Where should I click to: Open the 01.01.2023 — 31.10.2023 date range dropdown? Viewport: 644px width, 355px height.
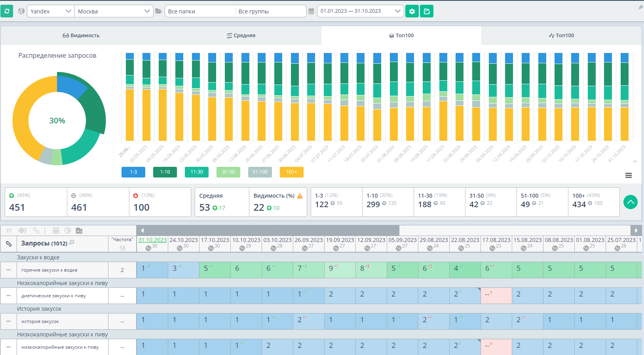[x=361, y=11]
